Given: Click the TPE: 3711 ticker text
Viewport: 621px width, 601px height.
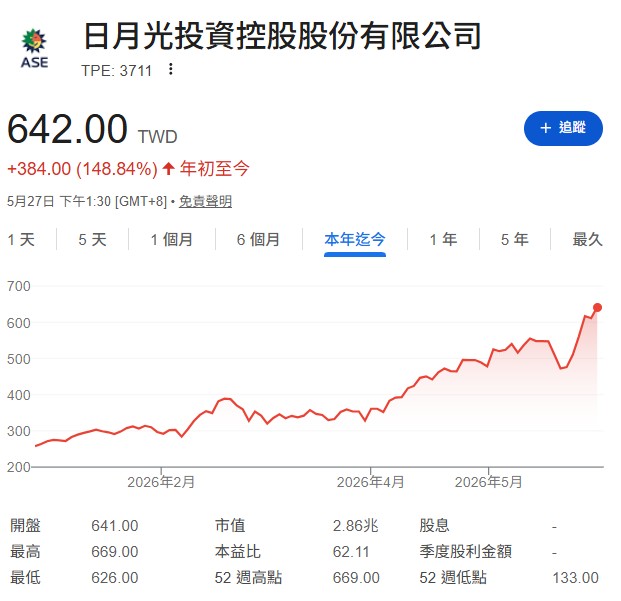Looking at the screenshot, I should pyautogui.click(x=116, y=71).
